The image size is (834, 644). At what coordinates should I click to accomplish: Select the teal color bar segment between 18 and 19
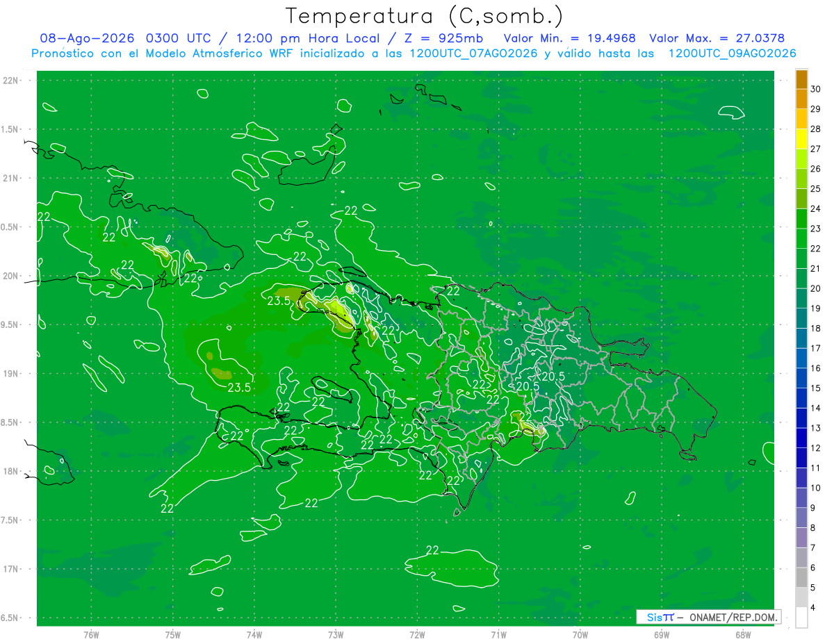point(801,318)
